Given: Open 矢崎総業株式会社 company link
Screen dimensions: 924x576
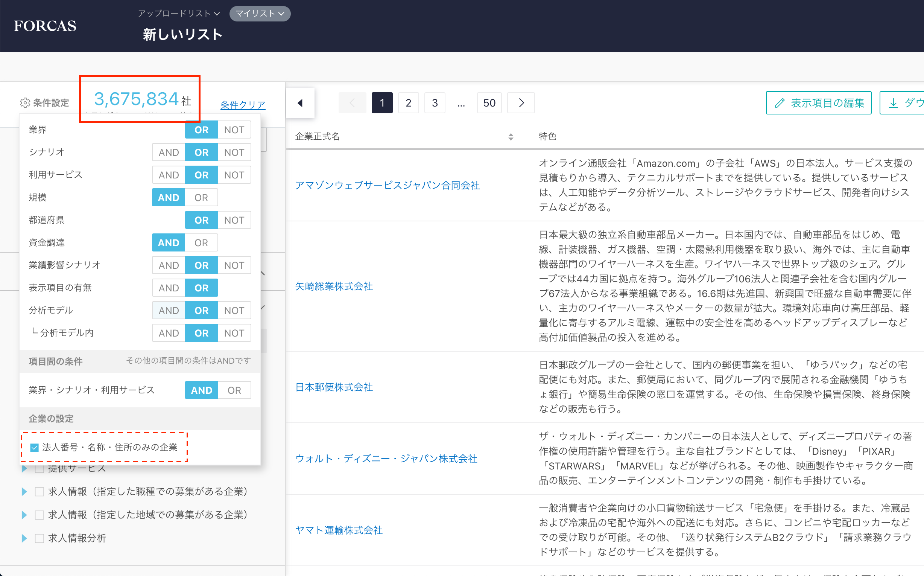Looking at the screenshot, I should 333,286.
